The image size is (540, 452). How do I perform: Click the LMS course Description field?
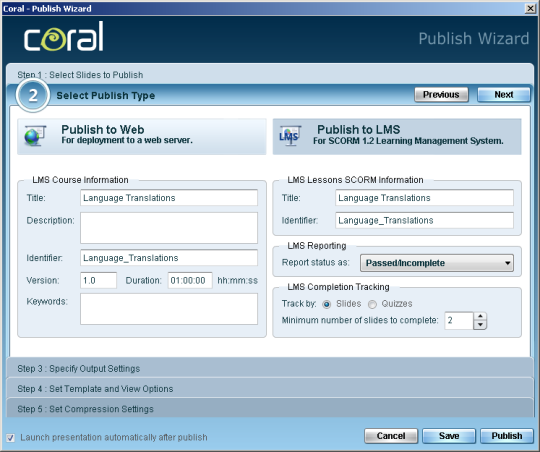169,228
